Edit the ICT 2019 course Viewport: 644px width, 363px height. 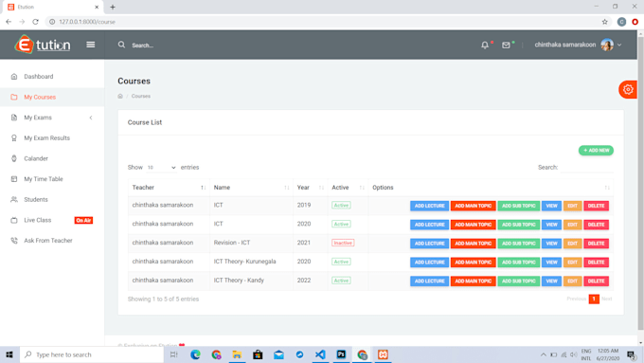(573, 206)
